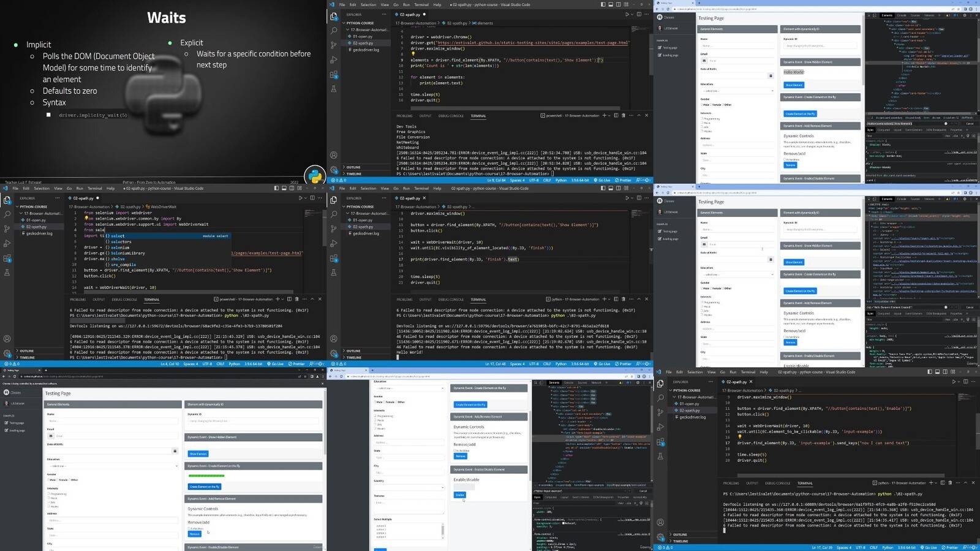The image size is (980, 551).
Task: Click the green progress bar in browser without DevTools
Action: tap(206, 476)
